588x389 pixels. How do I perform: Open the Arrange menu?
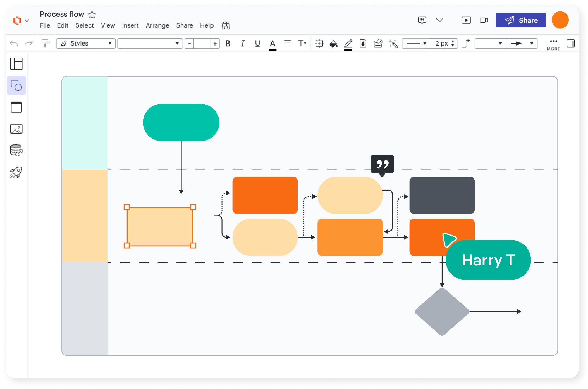click(x=157, y=25)
